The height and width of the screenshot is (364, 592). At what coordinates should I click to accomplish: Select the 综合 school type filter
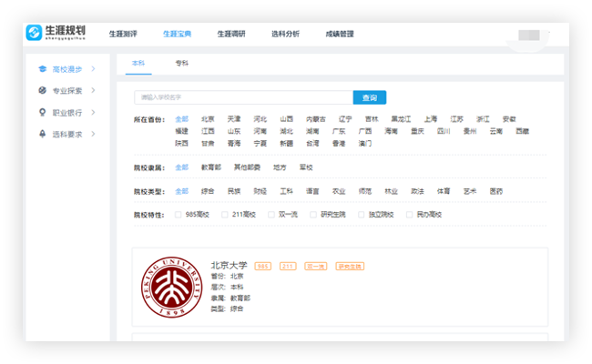[208, 192]
